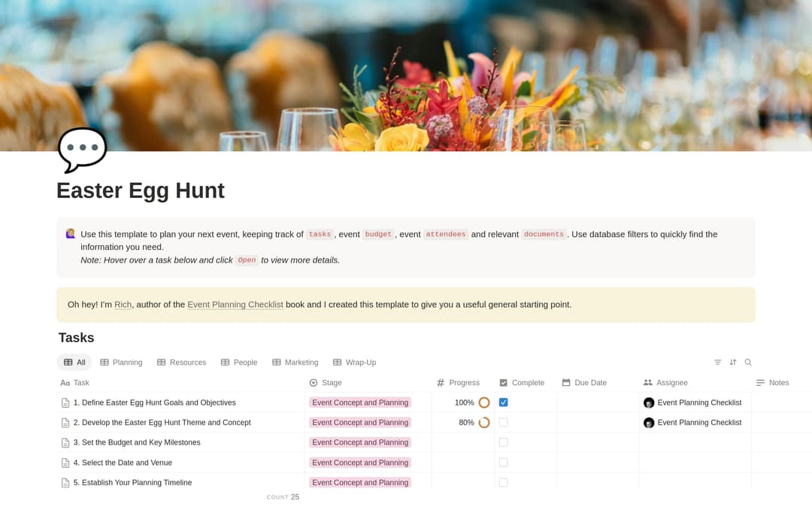Click page icon for task 1 Define Goals
This screenshot has height=507, width=812.
(65, 403)
